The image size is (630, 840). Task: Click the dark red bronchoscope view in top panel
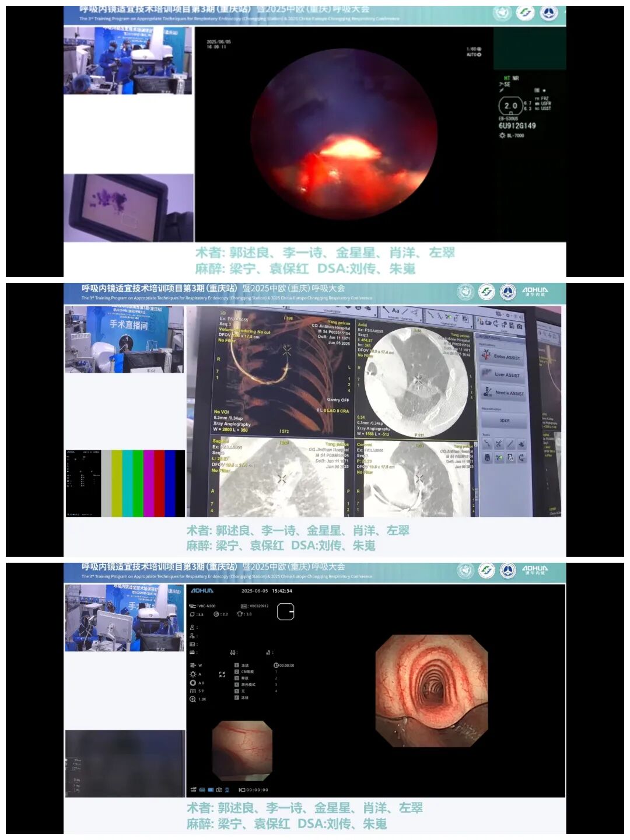coord(344,134)
